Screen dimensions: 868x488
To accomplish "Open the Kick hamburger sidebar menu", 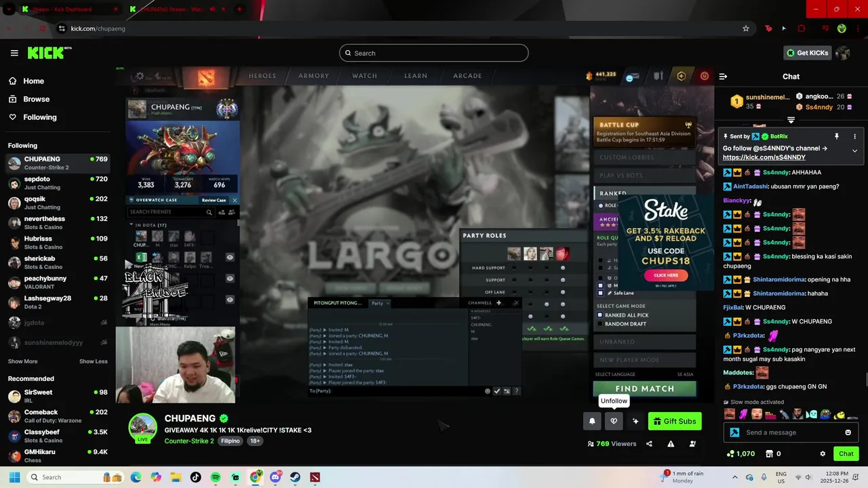I will click(14, 53).
